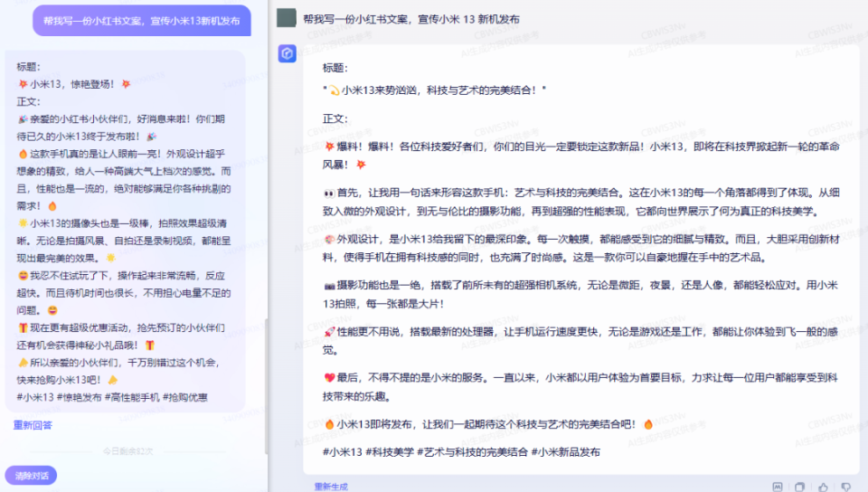Like the response with thumbs-up icon

click(x=823, y=487)
